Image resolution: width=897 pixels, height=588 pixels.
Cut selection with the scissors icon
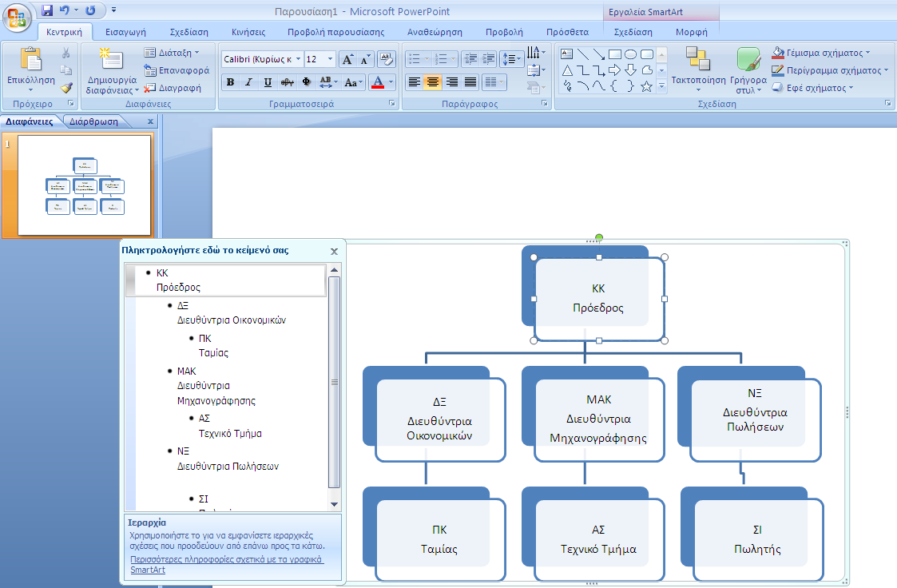(66, 54)
